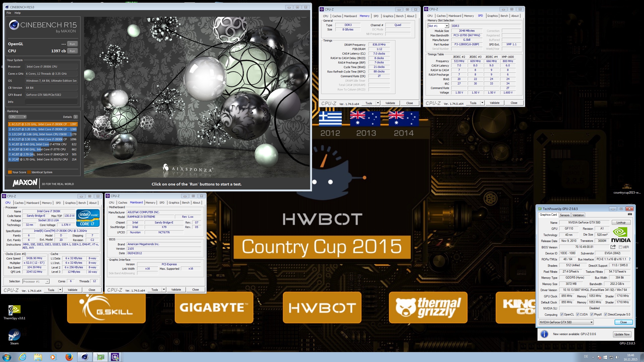
Task: Click the Show Desktop strip on the taskbar
Action: tap(642, 357)
